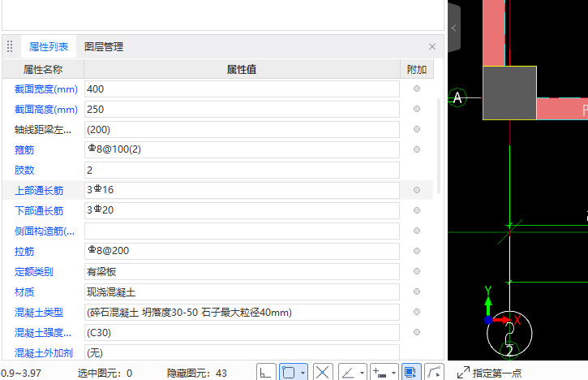
Task: Open the 混凝土类型 value field
Action: 242,312
